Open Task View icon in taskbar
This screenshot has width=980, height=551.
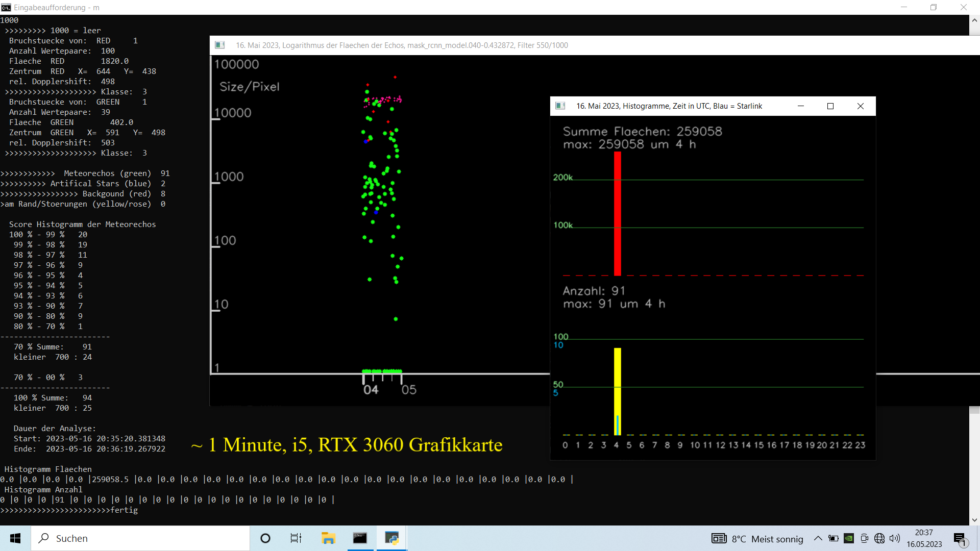(x=296, y=538)
